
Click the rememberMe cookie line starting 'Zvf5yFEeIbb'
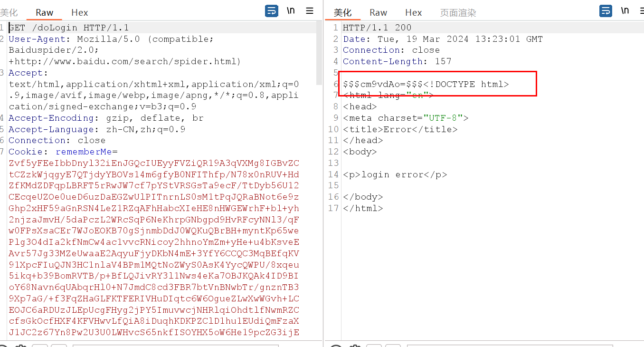click(x=154, y=163)
